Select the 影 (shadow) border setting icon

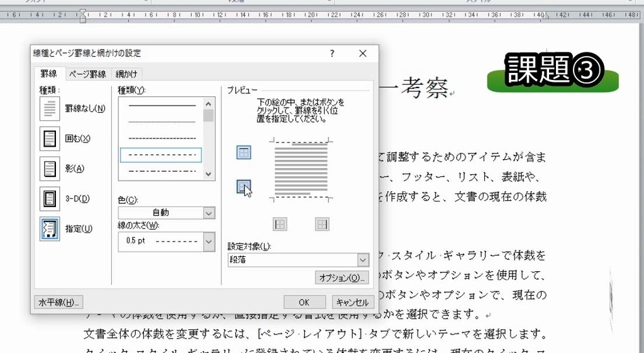[50, 169]
